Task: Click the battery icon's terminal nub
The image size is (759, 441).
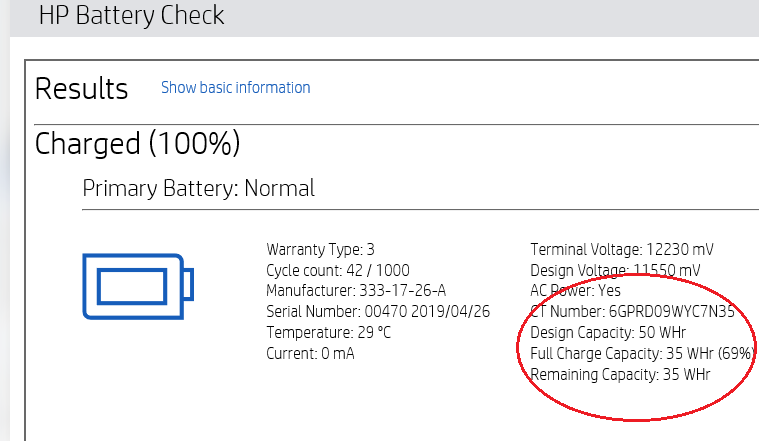Action: [188, 285]
